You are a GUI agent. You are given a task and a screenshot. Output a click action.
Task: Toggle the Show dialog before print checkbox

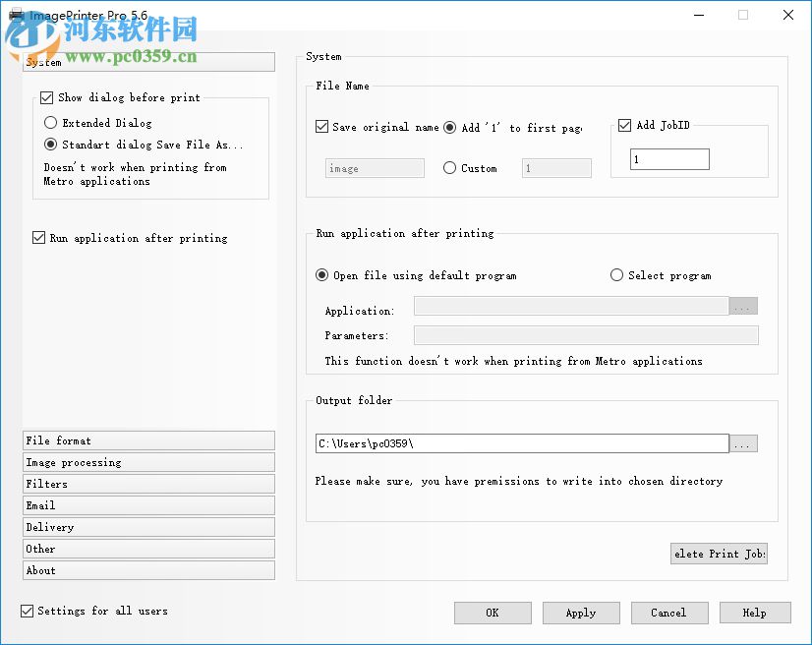tap(45, 98)
